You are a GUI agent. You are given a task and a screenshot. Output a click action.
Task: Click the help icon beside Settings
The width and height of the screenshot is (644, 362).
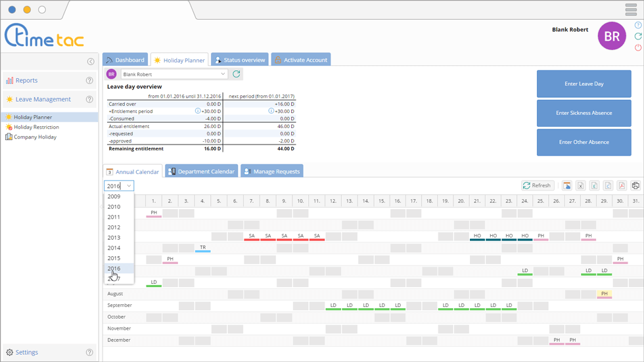[x=89, y=353]
